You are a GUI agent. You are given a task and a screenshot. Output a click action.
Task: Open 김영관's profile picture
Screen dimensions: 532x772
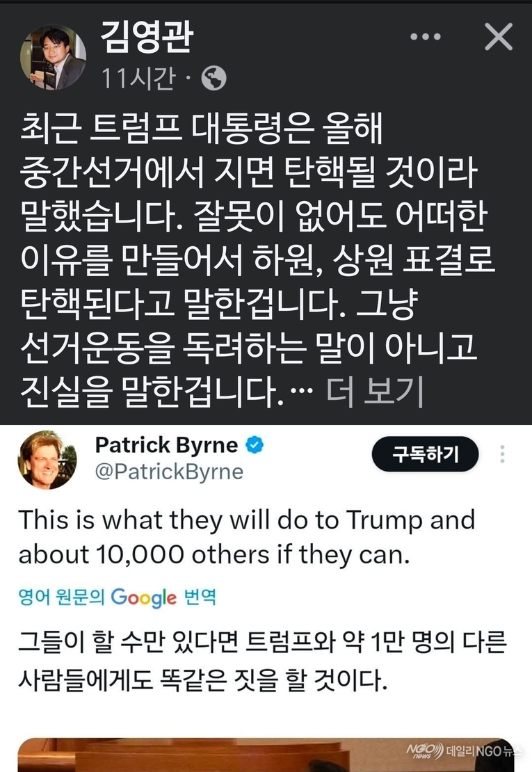53,57
